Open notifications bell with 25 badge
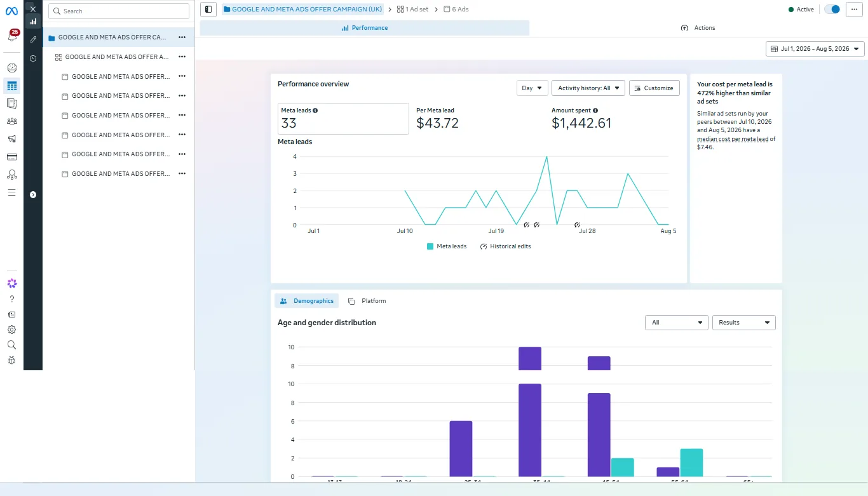 click(11, 36)
